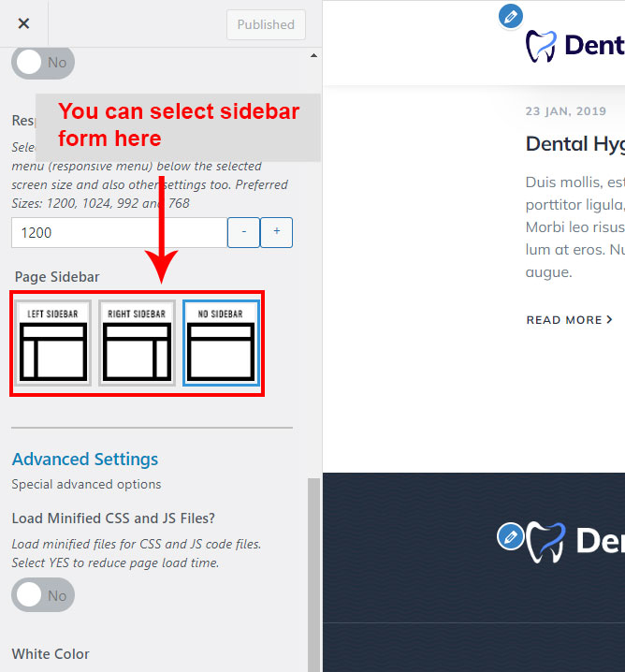Close the customizer with X icon
The width and height of the screenshot is (625, 672).
pos(23,24)
